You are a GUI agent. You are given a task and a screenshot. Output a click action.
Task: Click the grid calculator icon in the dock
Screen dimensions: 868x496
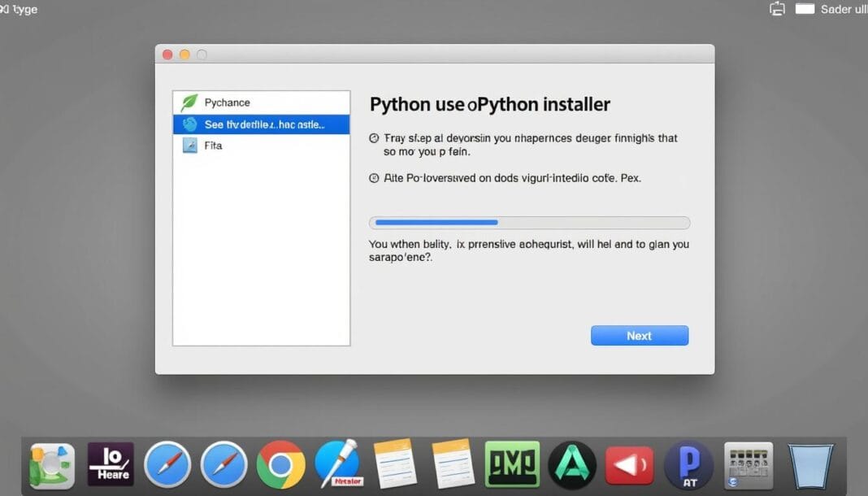point(747,465)
